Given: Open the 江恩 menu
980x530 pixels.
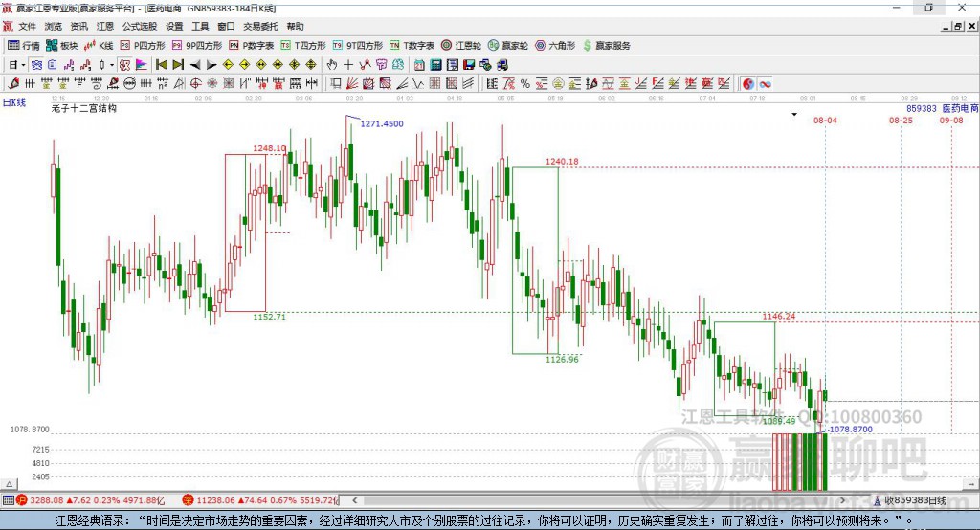Looking at the screenshot, I should click(x=105, y=26).
